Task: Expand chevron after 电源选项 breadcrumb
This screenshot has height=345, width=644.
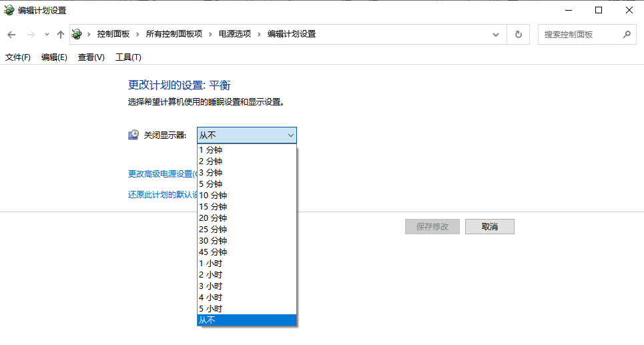Action: 259,35
